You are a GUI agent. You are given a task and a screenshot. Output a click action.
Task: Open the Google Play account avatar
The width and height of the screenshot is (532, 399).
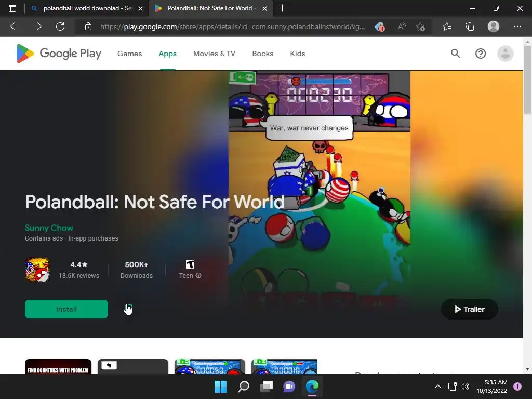tap(505, 54)
